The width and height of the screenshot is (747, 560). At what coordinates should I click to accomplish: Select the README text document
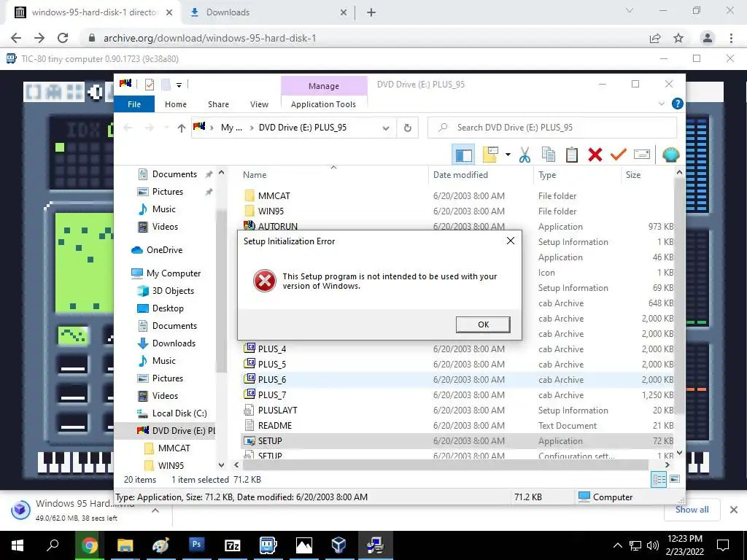click(x=274, y=425)
